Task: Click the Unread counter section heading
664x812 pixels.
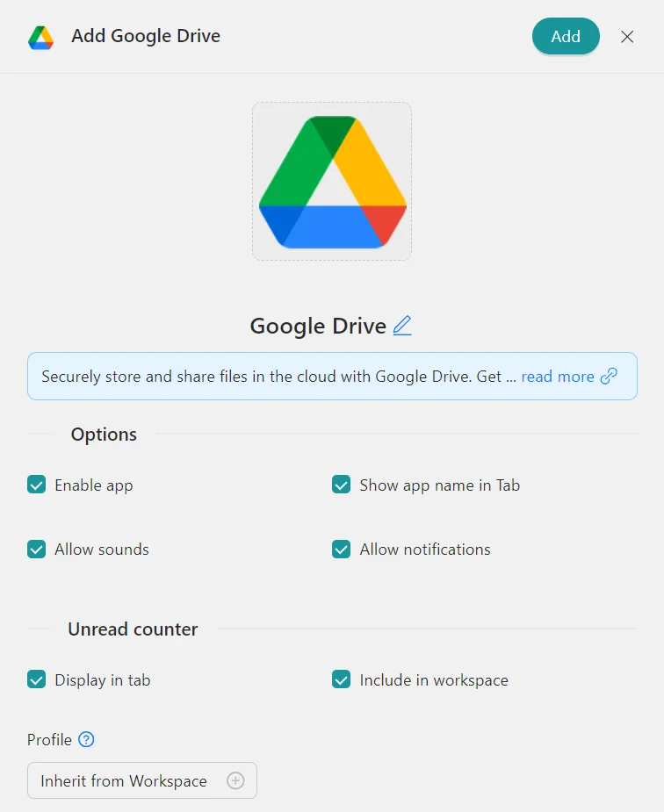Action: 133,629
